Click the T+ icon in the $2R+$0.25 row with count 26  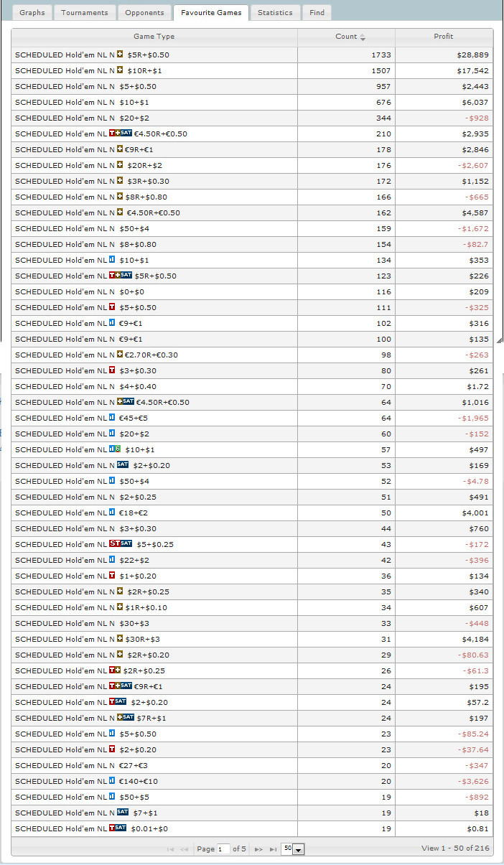pos(115,670)
